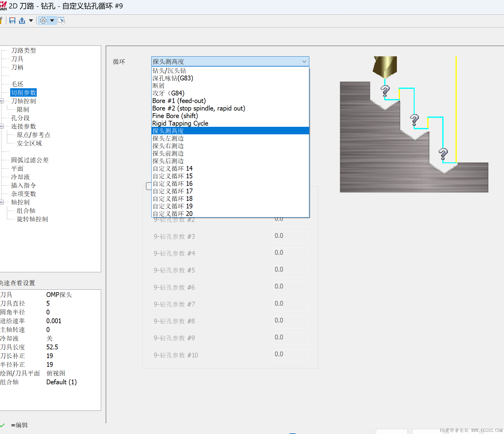Open 刀路类型 tree page

click(23, 51)
